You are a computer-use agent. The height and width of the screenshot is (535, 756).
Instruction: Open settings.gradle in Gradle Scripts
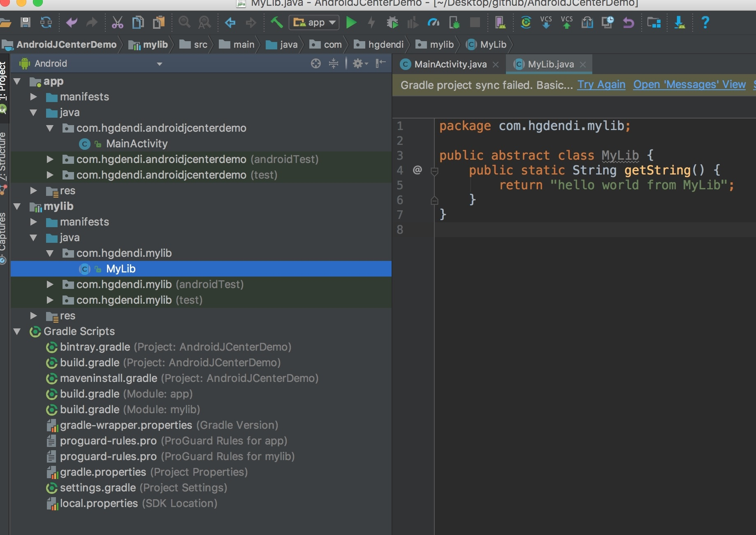pyautogui.click(x=98, y=488)
